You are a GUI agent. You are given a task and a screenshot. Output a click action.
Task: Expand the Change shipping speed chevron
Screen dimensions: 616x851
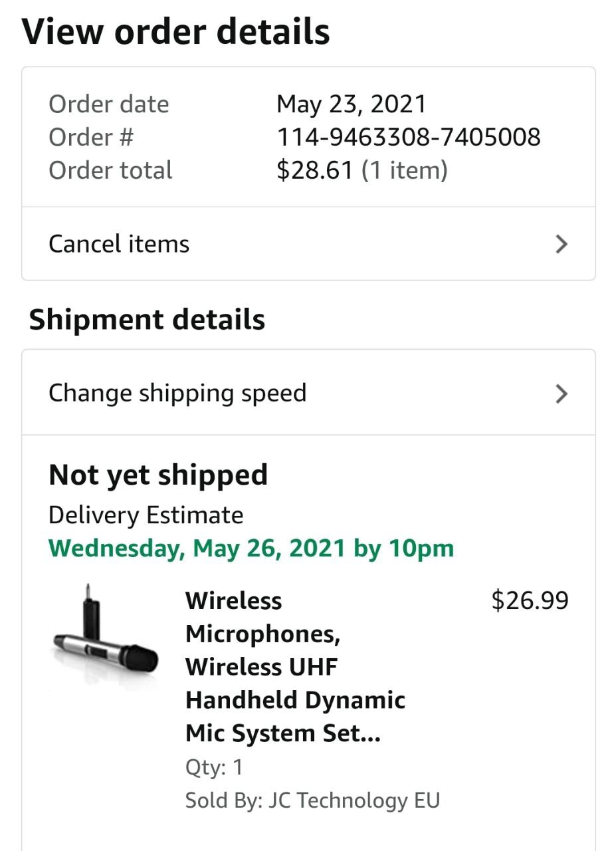[x=562, y=394]
